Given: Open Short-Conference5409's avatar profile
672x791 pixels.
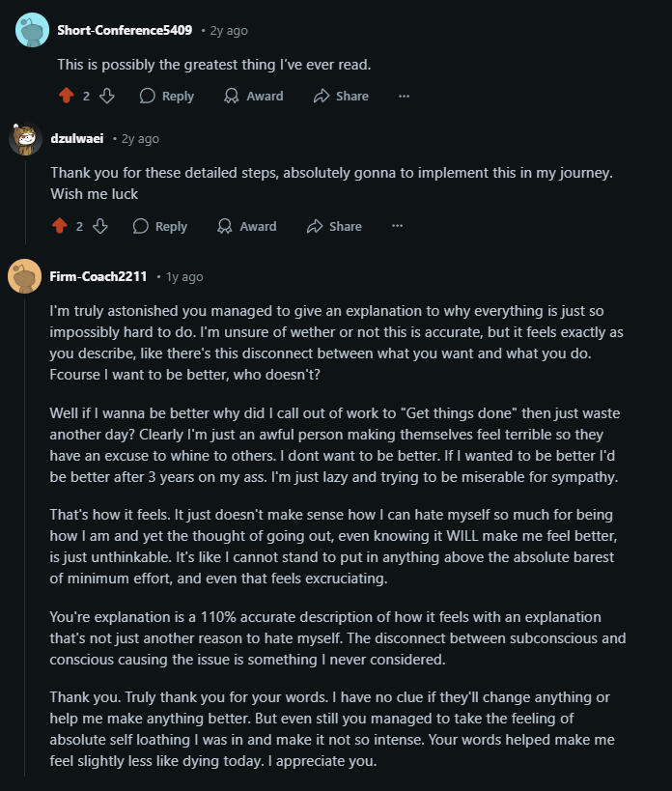Looking at the screenshot, I should coord(32,30).
